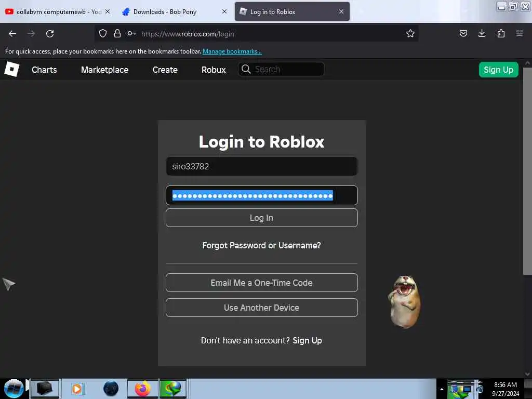This screenshot has width=532, height=399.
Task: Open the Downloads arrow icon
Action: [482, 34]
